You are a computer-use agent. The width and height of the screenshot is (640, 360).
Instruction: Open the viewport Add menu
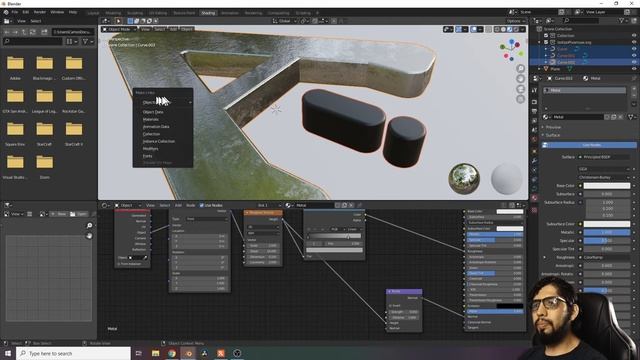click(173, 29)
